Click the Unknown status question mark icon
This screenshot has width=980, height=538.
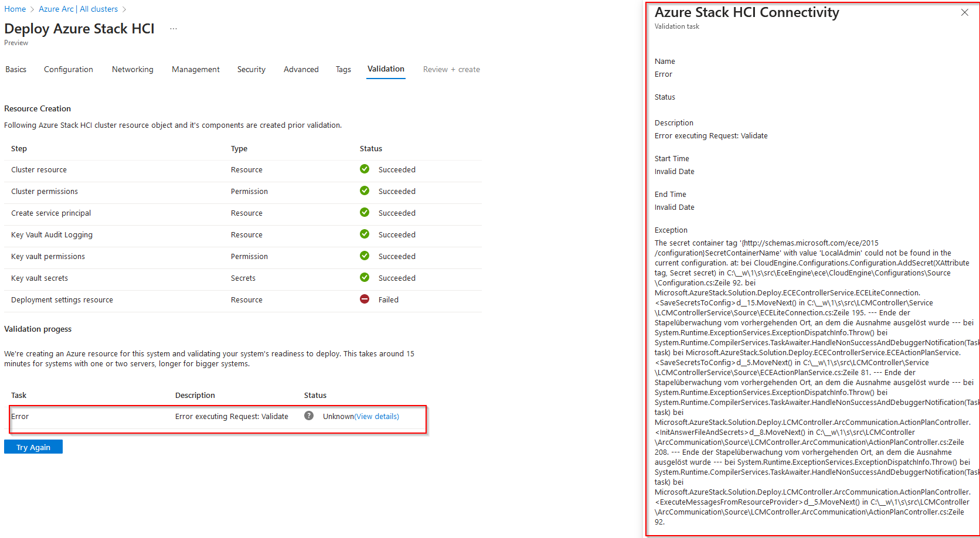(309, 416)
